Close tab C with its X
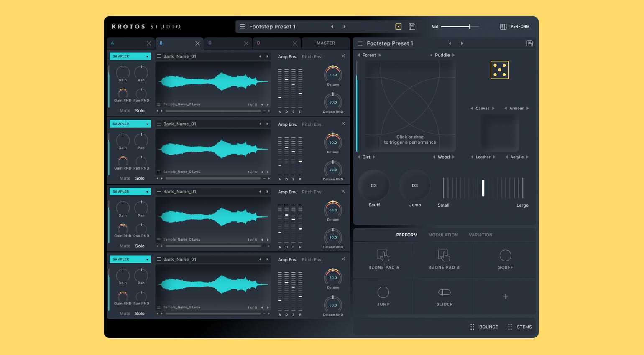The image size is (644, 355). coord(246,43)
